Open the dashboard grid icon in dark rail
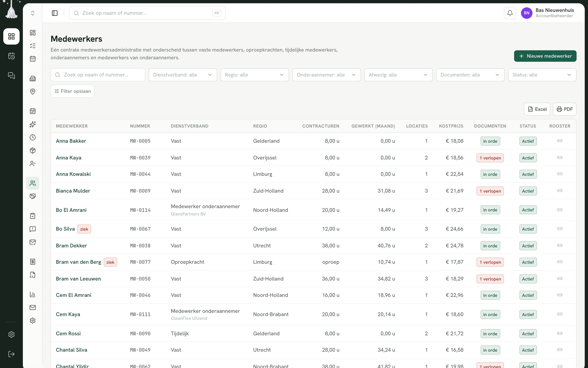The width and height of the screenshot is (588, 368). tap(11, 36)
